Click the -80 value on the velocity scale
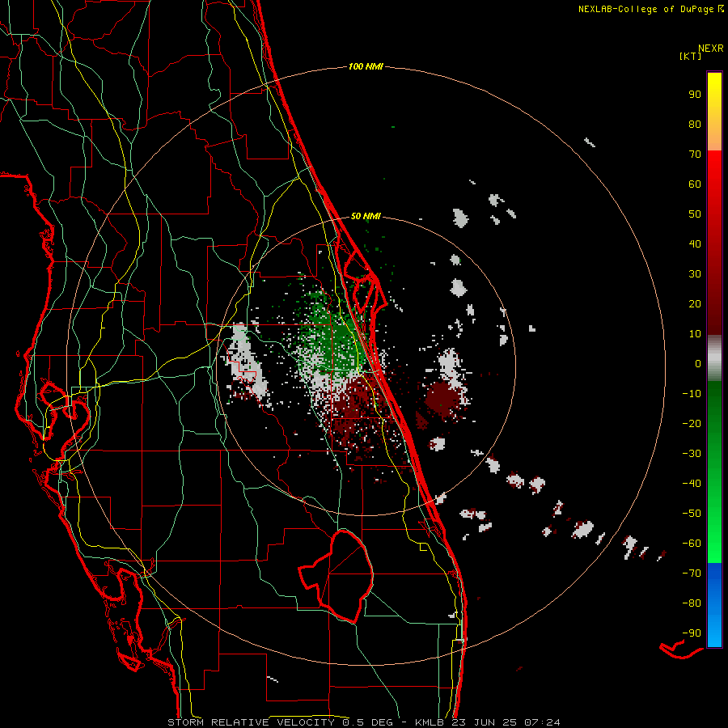This screenshot has height=728, width=728. tap(692, 603)
